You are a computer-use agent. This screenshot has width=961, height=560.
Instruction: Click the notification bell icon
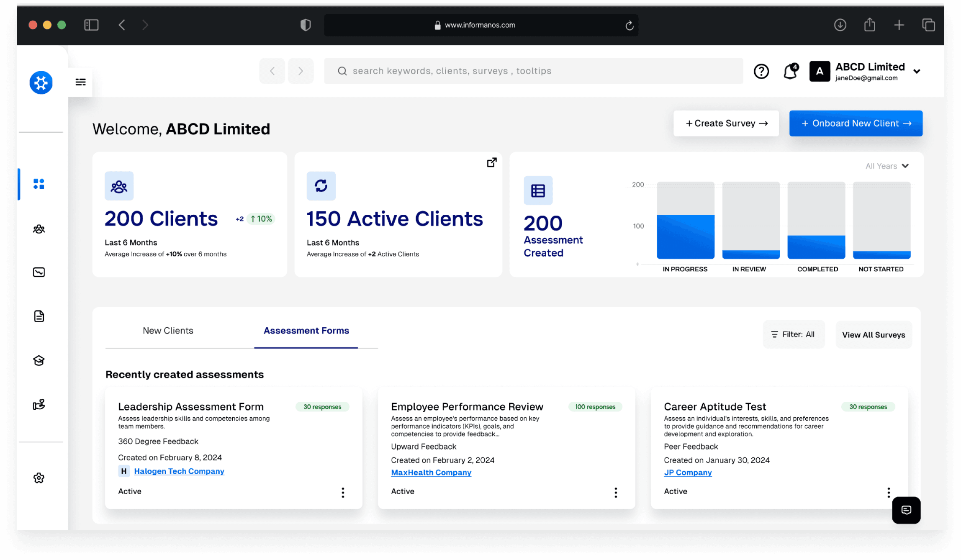(x=790, y=71)
